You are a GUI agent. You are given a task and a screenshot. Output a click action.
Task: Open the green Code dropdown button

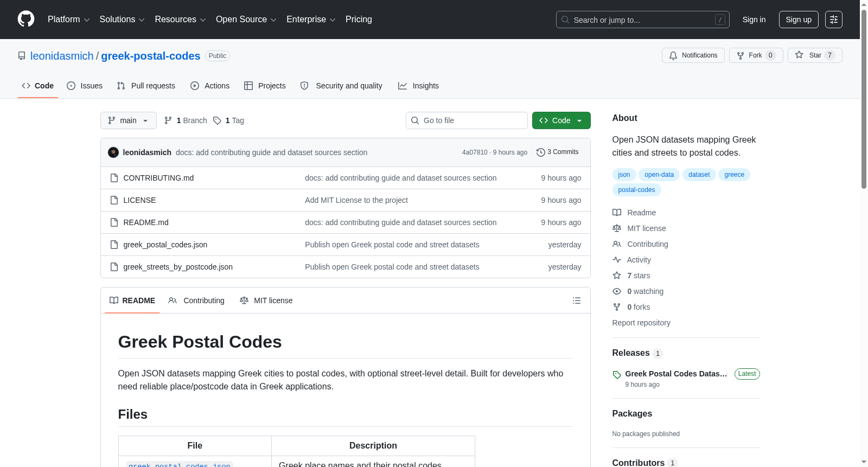(x=561, y=120)
